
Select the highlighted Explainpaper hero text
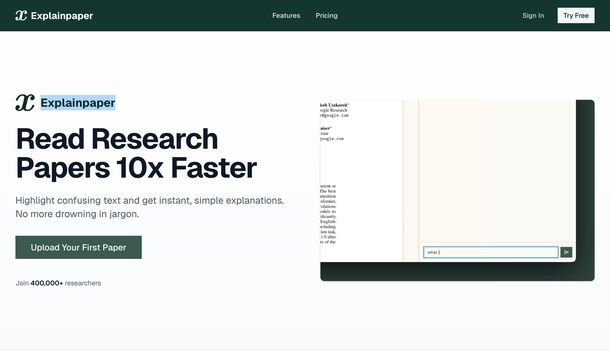(x=78, y=103)
